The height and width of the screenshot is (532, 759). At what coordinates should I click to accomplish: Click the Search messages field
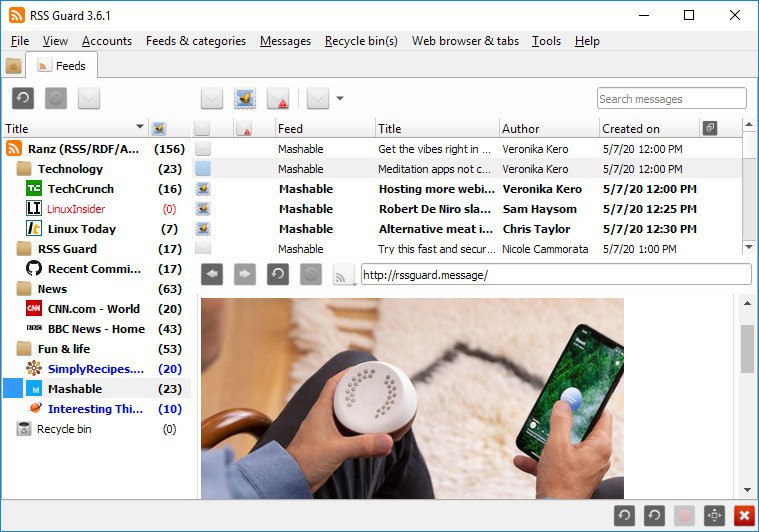(x=671, y=98)
